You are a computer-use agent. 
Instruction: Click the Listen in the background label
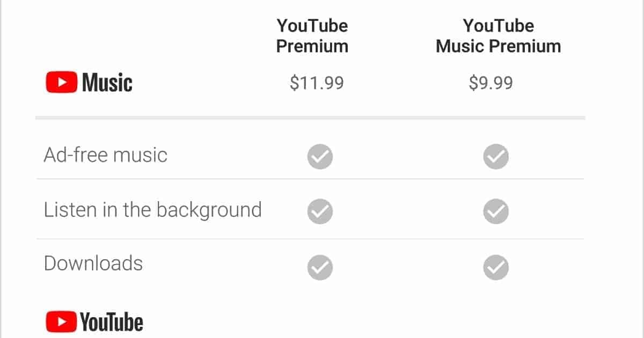[152, 210]
